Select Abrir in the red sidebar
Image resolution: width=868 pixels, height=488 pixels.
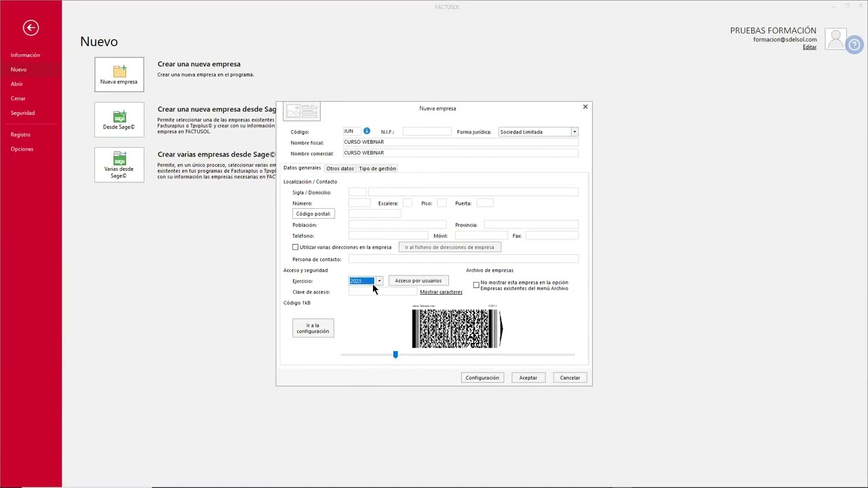[x=17, y=84]
